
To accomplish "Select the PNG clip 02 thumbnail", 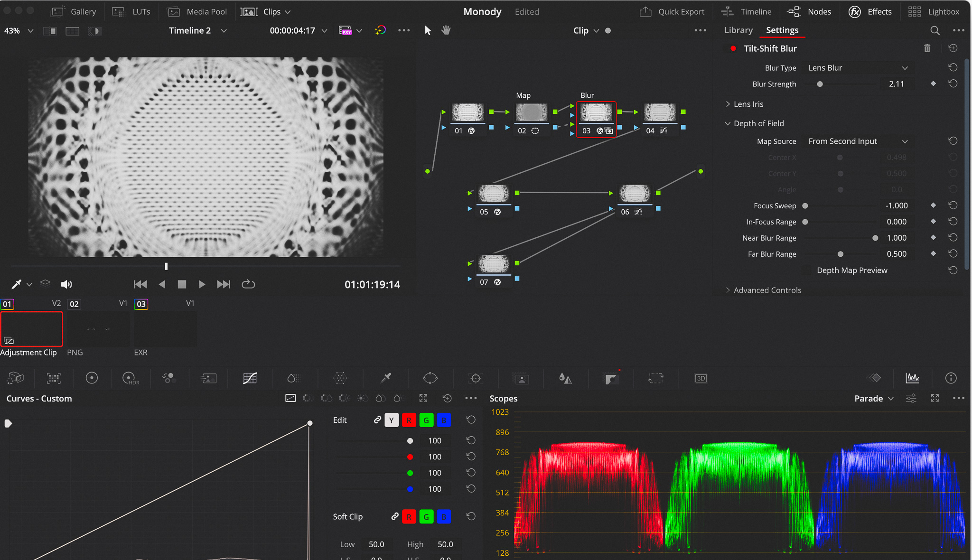I will [x=98, y=329].
